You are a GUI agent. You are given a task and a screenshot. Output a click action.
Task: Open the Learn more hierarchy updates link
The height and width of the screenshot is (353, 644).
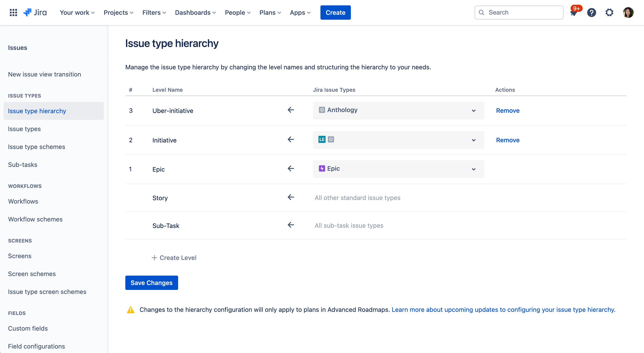(x=503, y=310)
